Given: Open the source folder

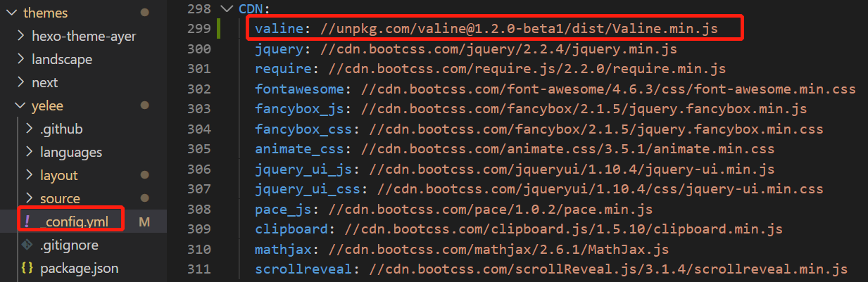Looking at the screenshot, I should [60, 198].
